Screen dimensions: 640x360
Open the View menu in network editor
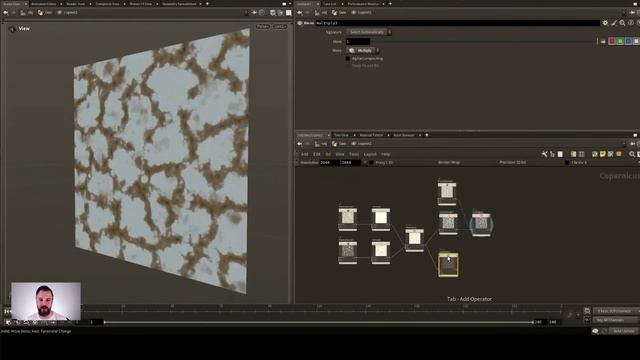pyautogui.click(x=340, y=154)
